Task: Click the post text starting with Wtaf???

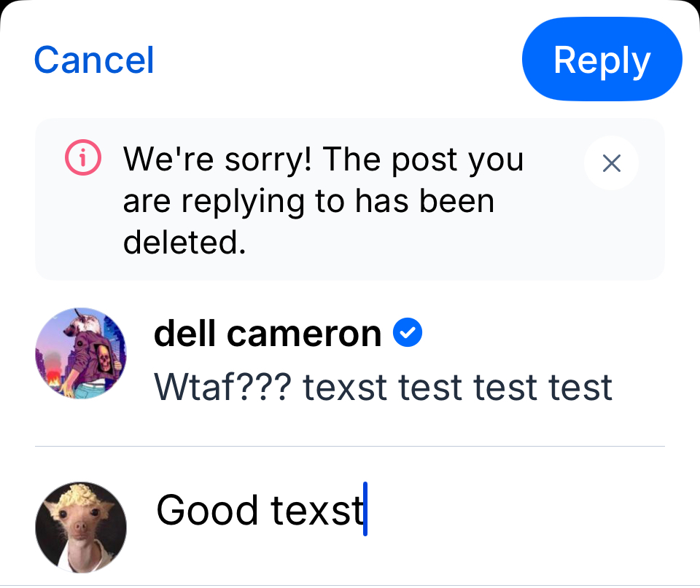Action: 383,388
